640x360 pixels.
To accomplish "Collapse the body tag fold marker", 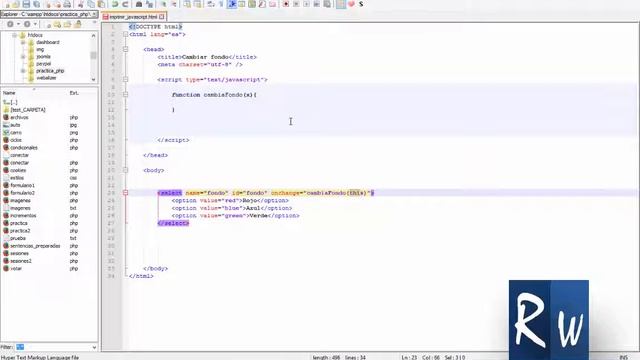I will point(126,170).
